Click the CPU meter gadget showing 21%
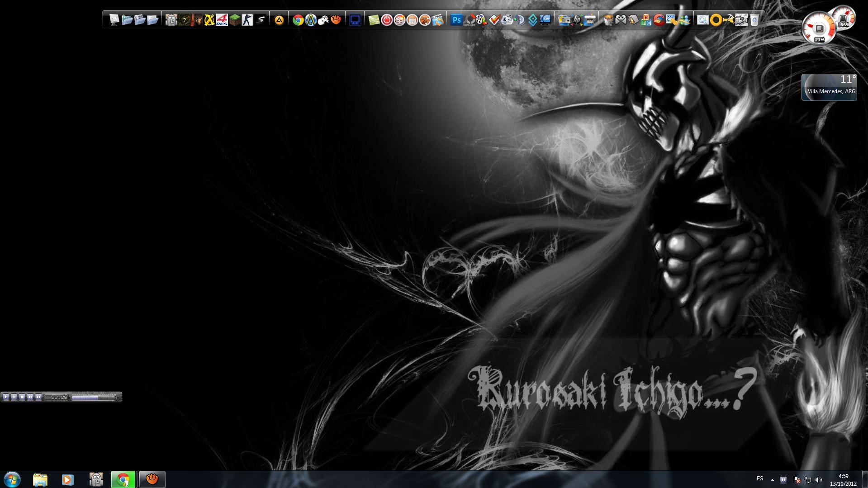The height and width of the screenshot is (488, 868). click(x=819, y=28)
